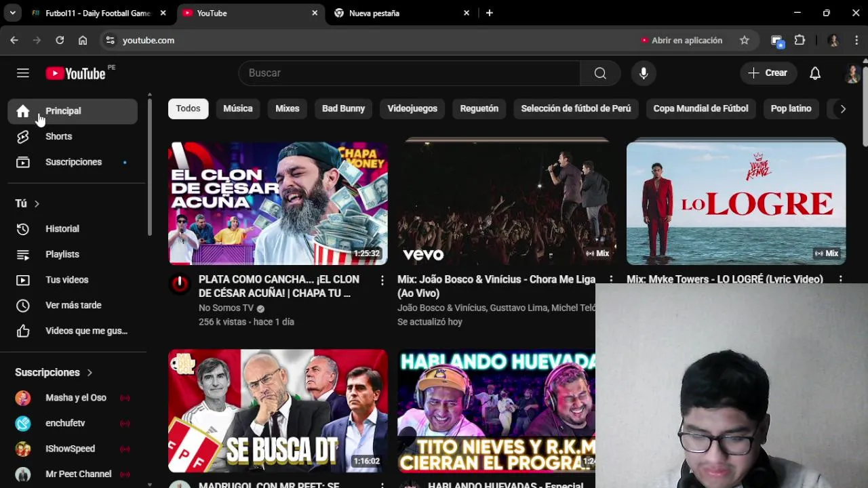The height and width of the screenshot is (488, 868).
Task: Play the LO LOGRE mix thumbnail
Action: pos(736,203)
